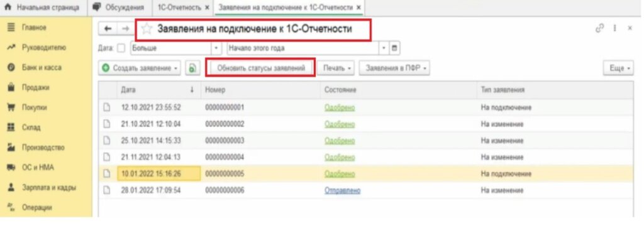644x228 pixels.
Task: Close the 1С-Отчетность tab
Action: (x=206, y=8)
